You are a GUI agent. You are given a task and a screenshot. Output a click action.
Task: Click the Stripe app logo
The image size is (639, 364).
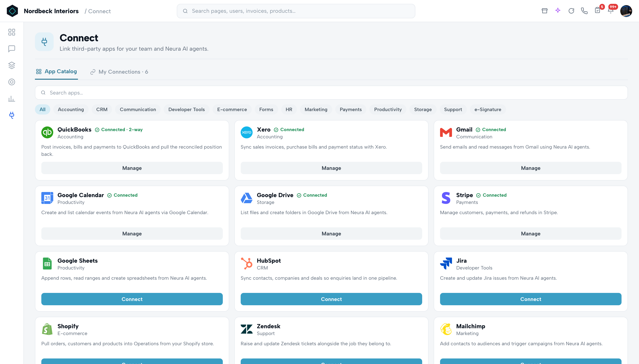pos(446,198)
